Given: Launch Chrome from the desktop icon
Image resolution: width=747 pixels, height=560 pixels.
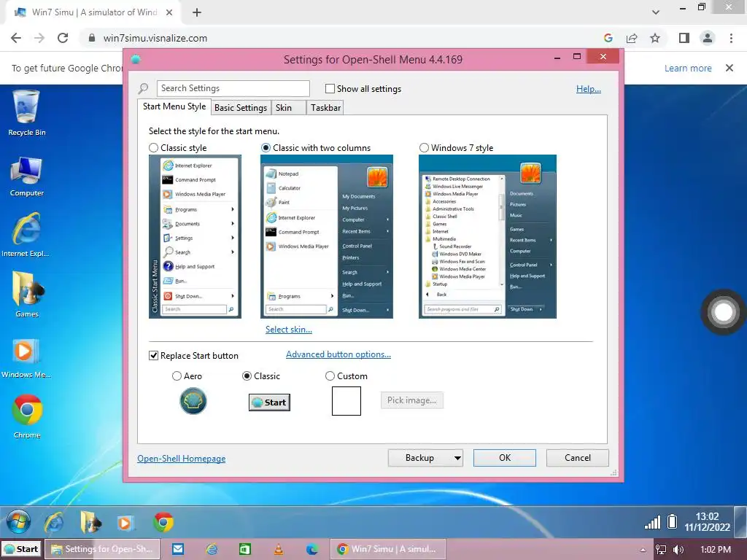Looking at the screenshot, I should click(x=27, y=416).
